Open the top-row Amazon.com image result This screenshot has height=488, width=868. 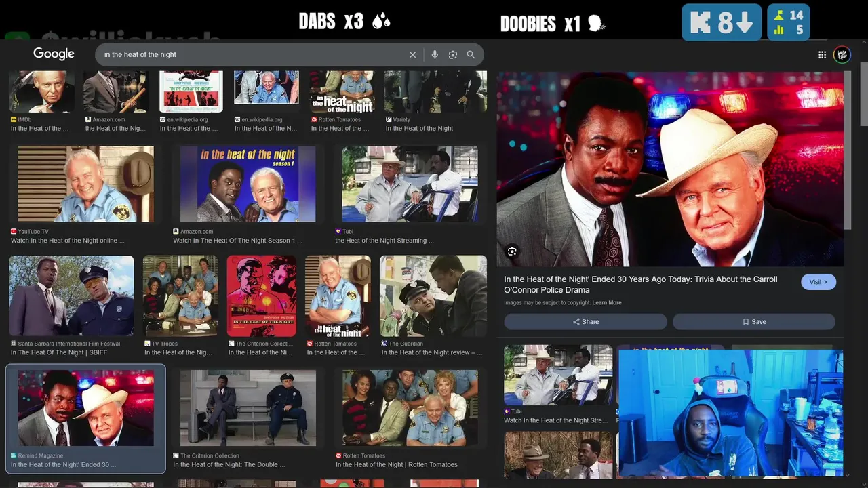pos(116,91)
